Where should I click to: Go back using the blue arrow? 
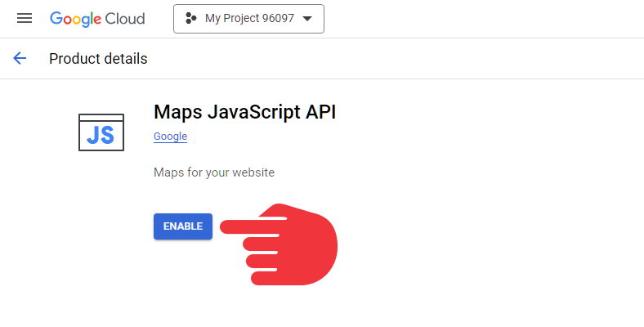pos(20,58)
